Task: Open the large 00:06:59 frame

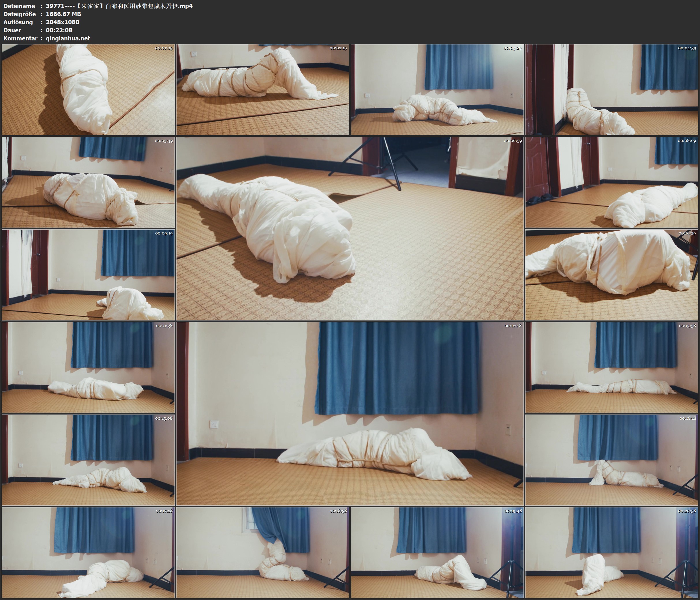Action: pos(350,229)
